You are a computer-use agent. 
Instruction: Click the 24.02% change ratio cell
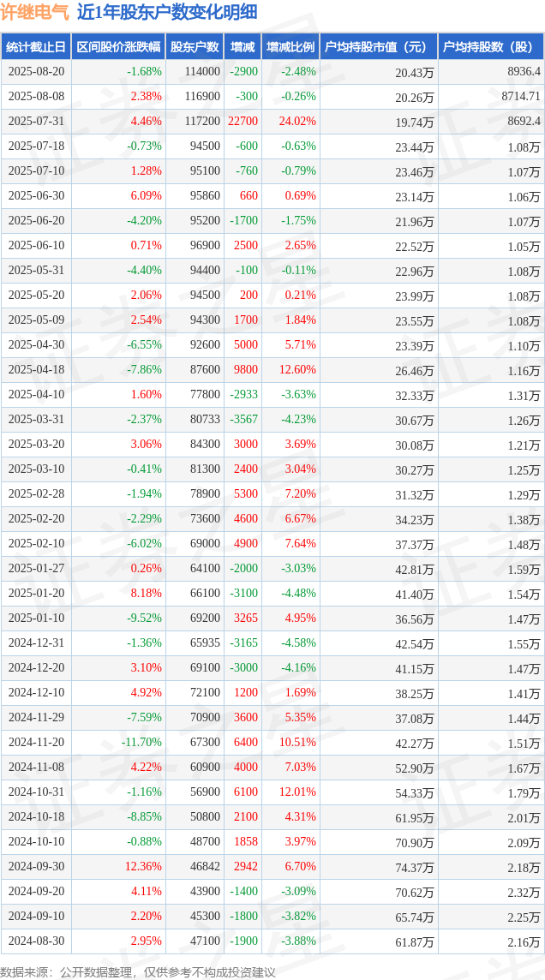296,122
